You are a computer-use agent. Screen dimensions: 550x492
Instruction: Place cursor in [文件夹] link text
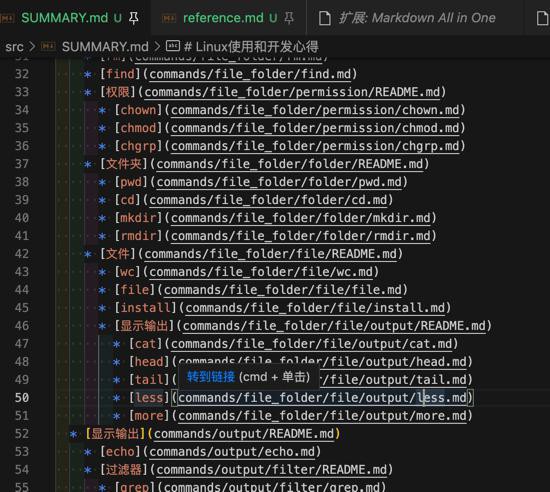[x=124, y=164]
